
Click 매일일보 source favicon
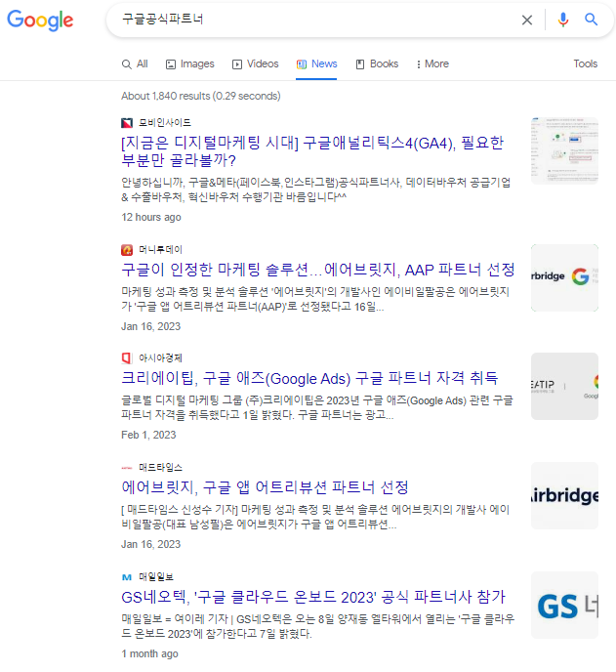[127, 577]
